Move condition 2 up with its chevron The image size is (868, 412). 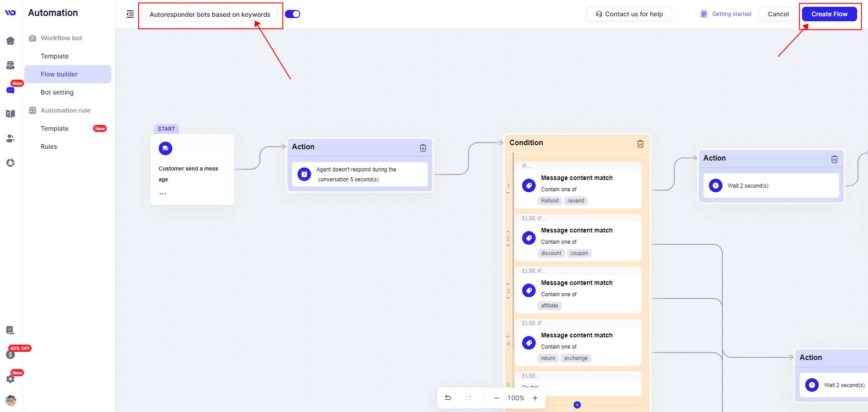[508, 232]
